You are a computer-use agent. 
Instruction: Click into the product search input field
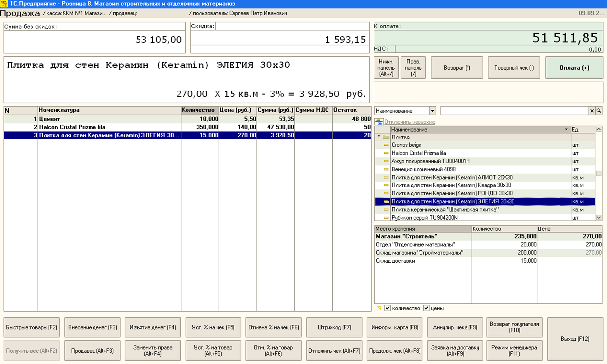tap(514, 111)
